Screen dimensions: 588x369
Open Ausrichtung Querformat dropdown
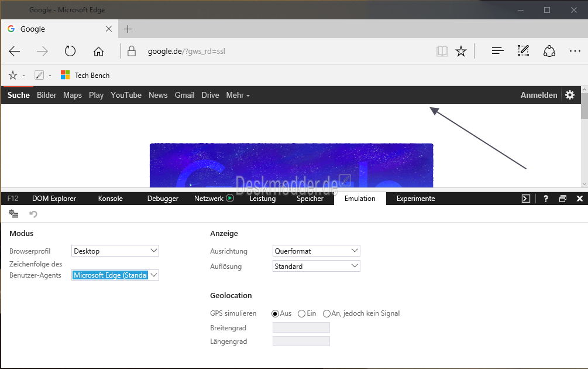(x=316, y=251)
